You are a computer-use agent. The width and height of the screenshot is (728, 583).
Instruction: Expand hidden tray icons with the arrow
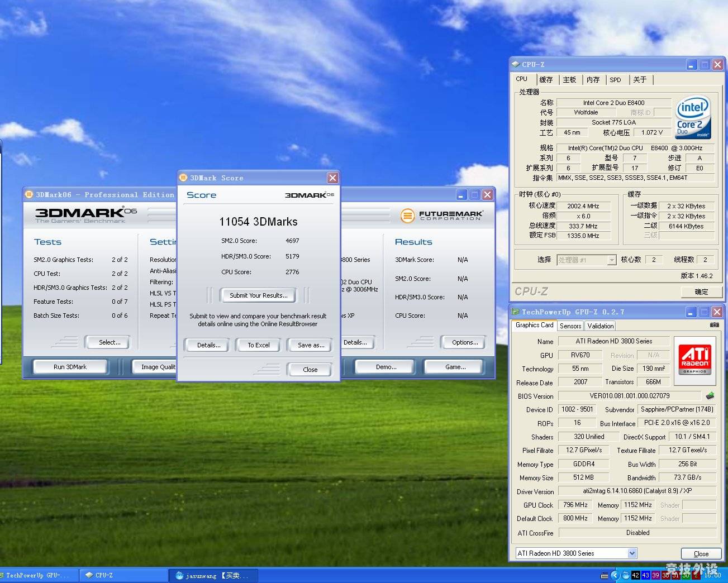615,575
